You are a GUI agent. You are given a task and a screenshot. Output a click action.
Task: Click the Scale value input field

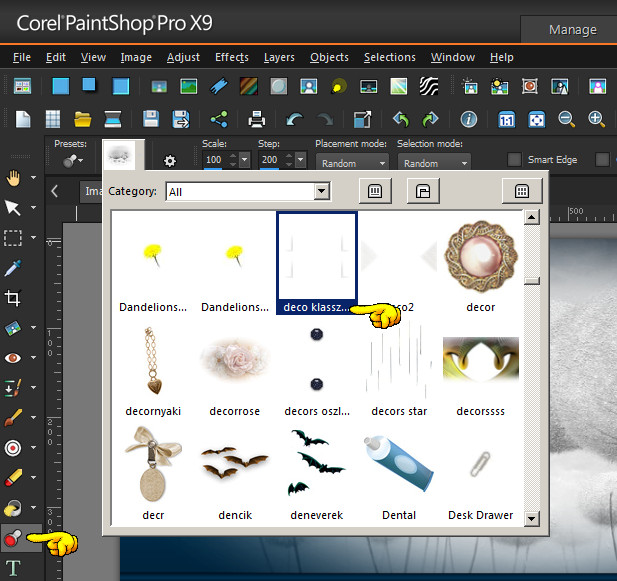tap(213, 160)
